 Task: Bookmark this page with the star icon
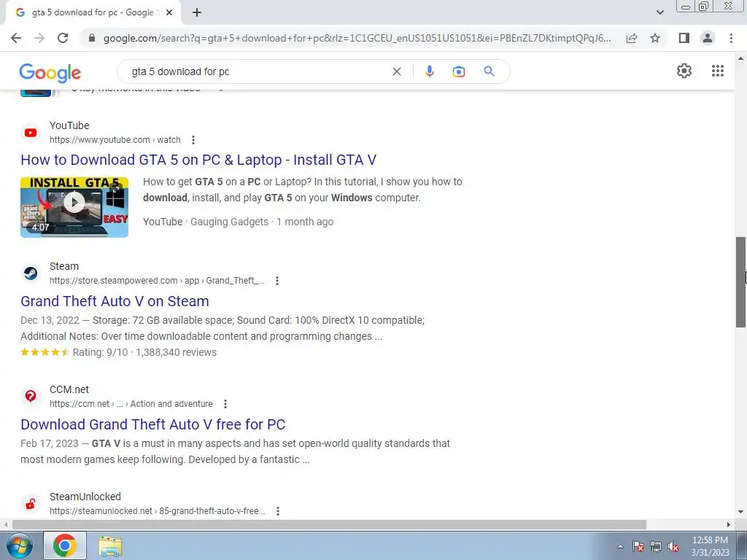[655, 38]
